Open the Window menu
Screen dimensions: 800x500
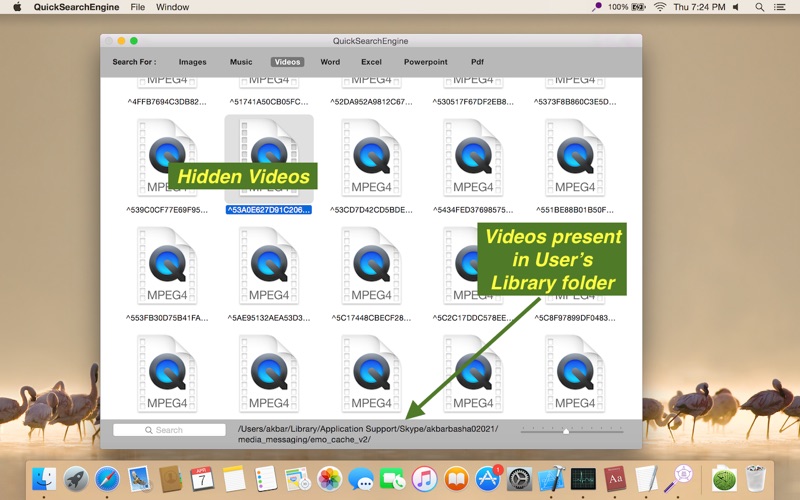tap(172, 7)
